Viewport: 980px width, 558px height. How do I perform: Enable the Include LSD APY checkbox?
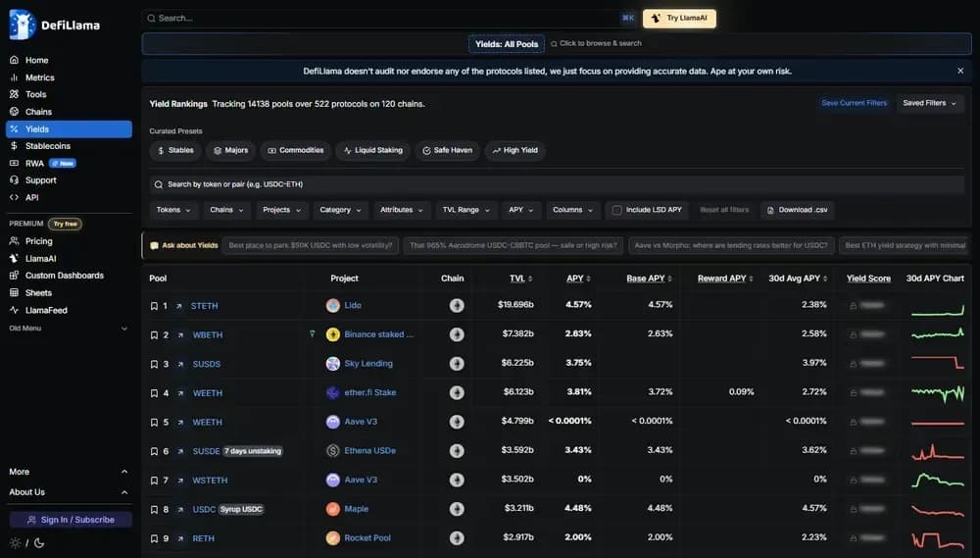pos(616,210)
